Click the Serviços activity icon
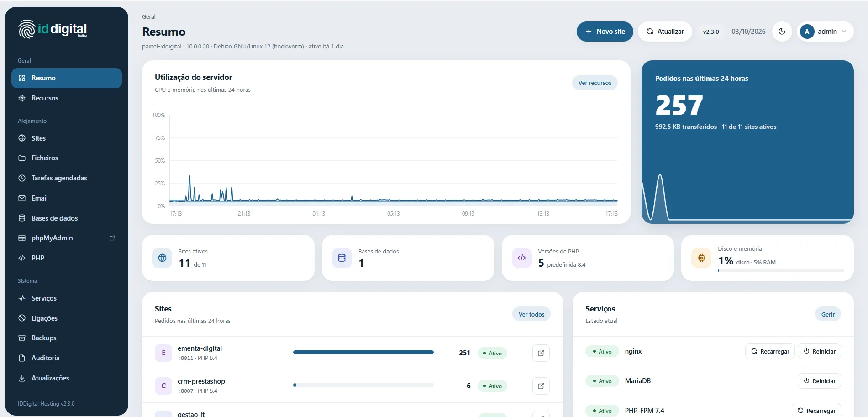868x417 pixels. coord(22,298)
